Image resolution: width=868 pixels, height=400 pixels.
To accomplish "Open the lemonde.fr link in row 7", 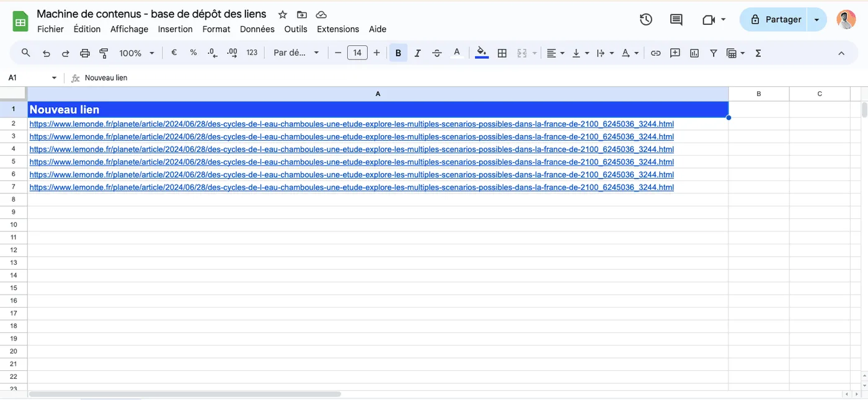I will [352, 187].
